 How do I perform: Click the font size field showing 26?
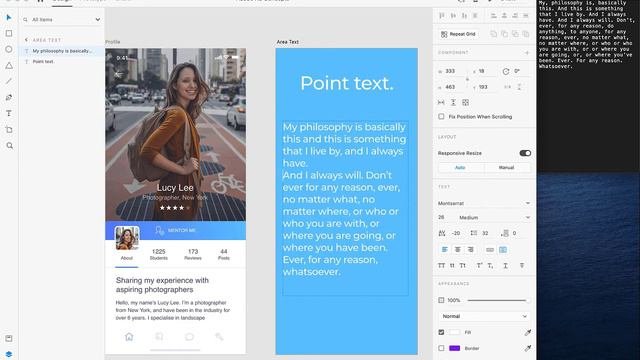444,218
